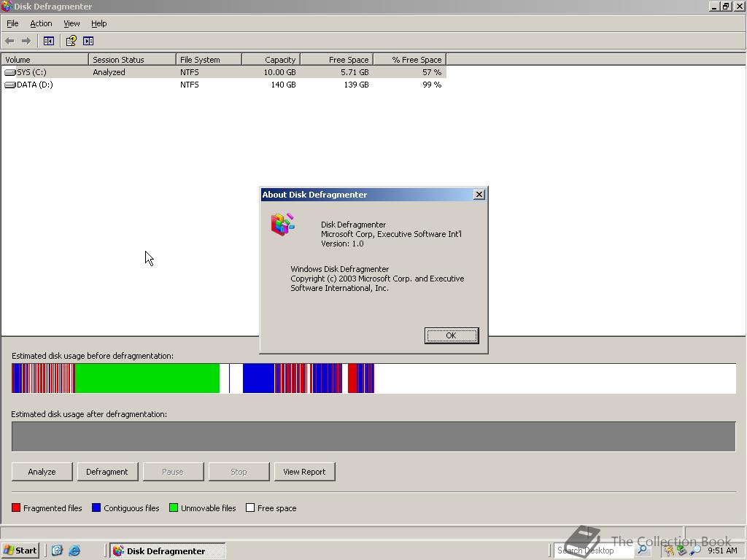Sort by % Free Space column header
Screen dimensions: 747x560
pos(410,60)
